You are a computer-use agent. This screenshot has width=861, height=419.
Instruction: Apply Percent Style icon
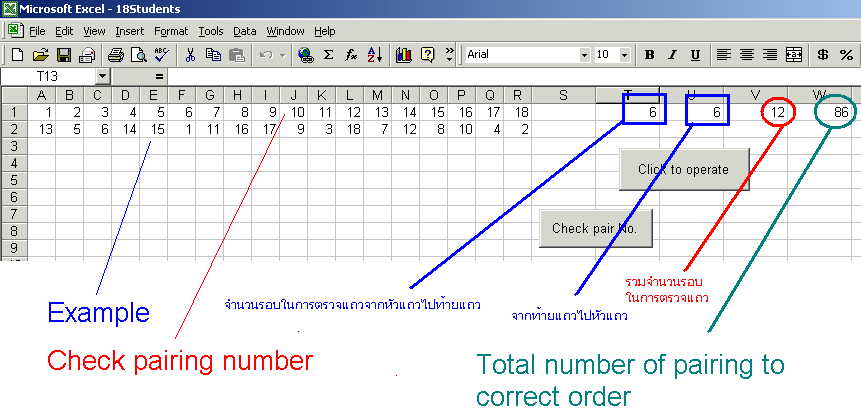click(846, 55)
